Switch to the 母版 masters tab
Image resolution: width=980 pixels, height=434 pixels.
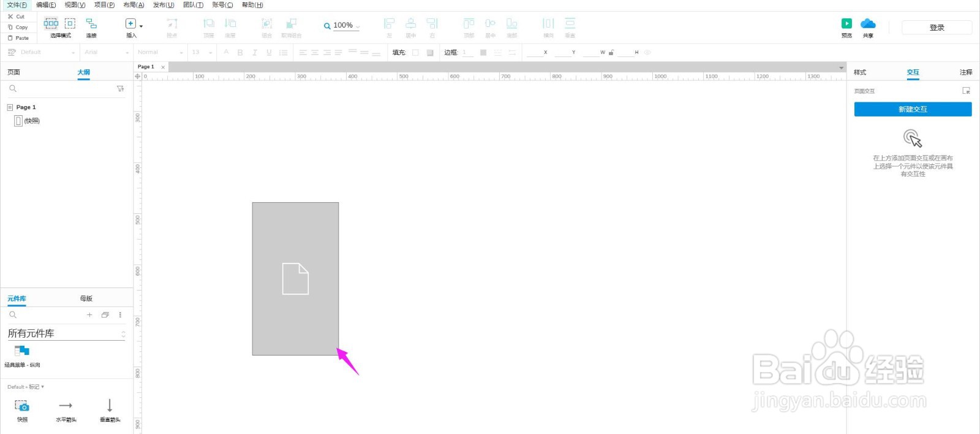tap(86, 299)
